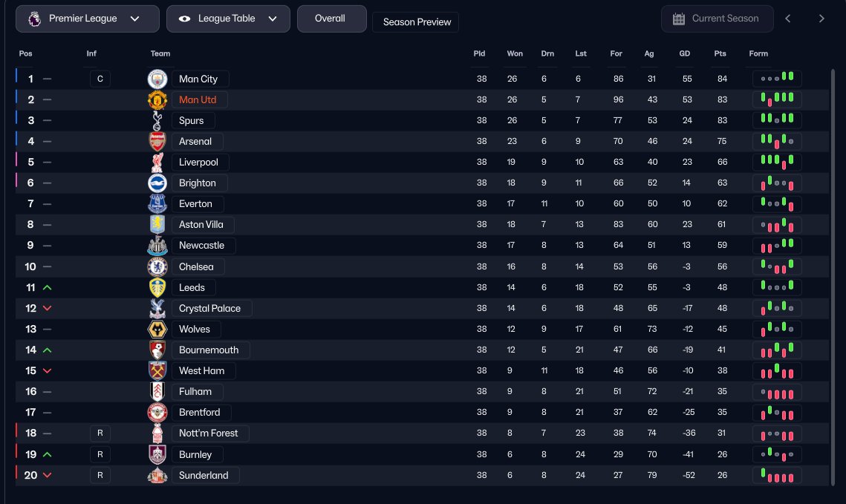Click the Man City club crest

[157, 79]
